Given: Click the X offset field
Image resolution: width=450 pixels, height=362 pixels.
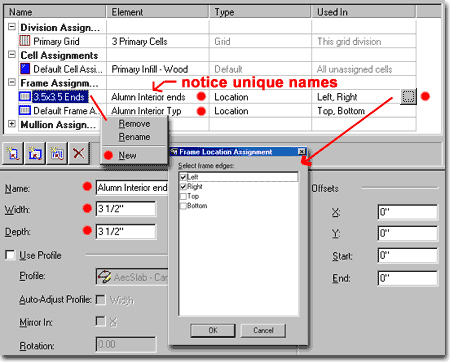Looking at the screenshot, I should click(x=408, y=212).
